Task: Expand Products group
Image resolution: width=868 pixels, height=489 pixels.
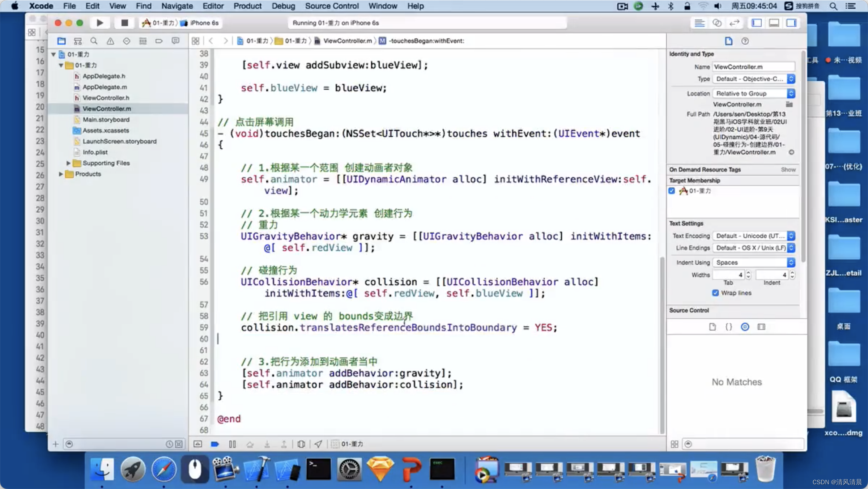Action: 61,174
